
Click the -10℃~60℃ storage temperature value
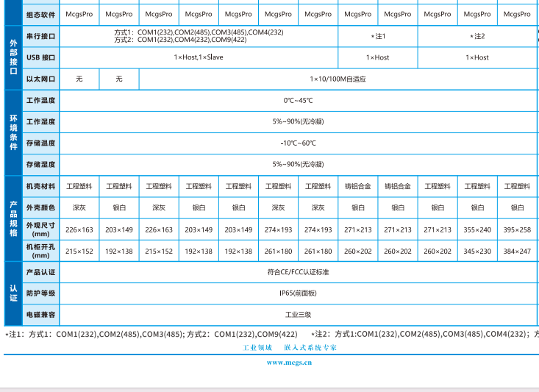298,143
